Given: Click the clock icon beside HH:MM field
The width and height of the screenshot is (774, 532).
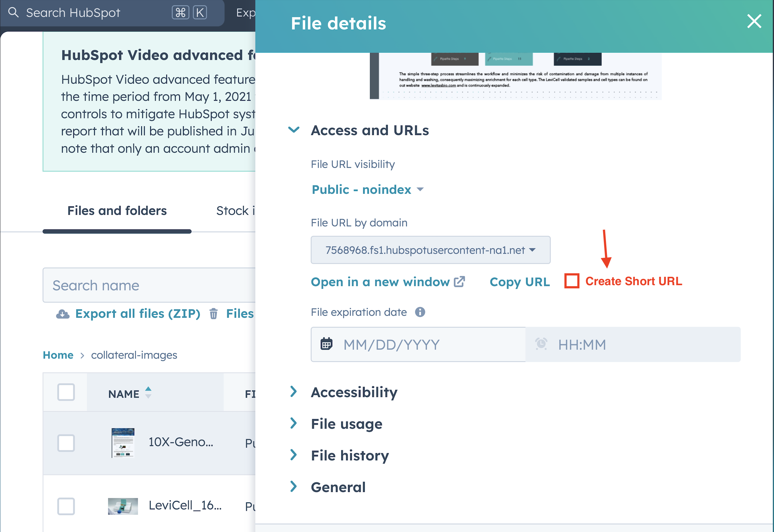Looking at the screenshot, I should pos(541,344).
